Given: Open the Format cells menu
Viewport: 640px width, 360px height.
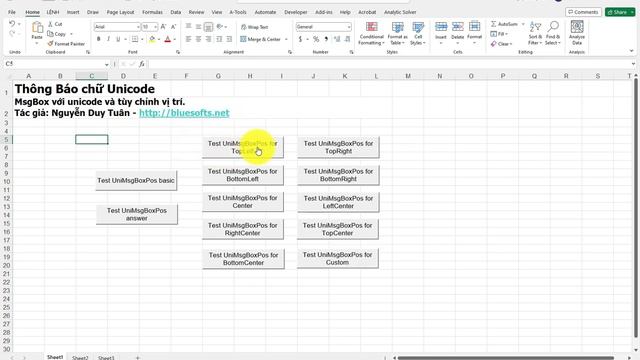Looking at the screenshot, I should (474, 33).
